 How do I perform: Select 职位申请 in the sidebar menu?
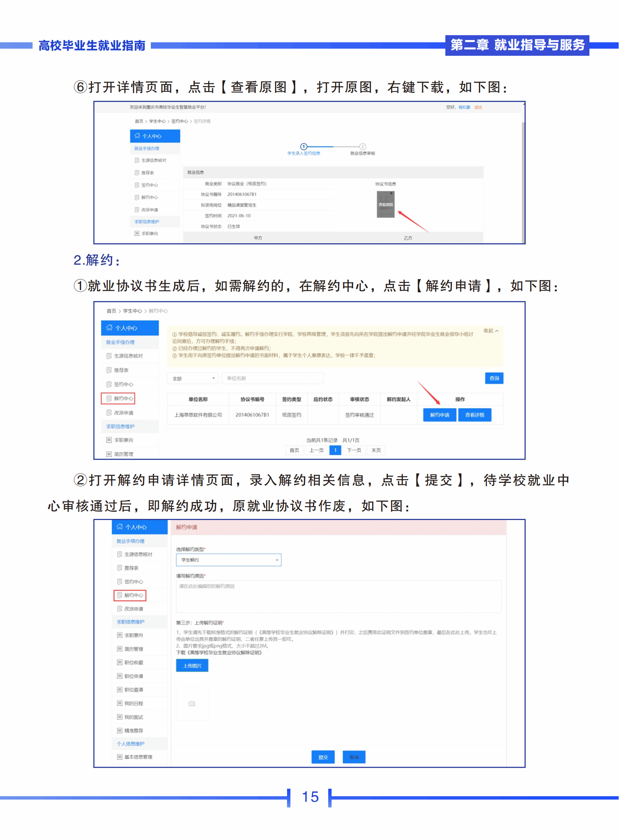133,676
